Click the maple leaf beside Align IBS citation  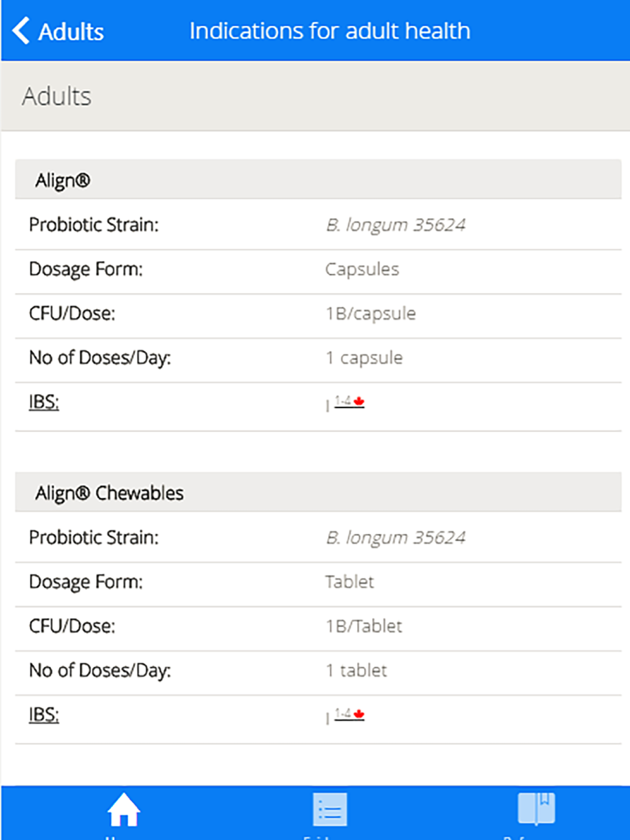[359, 401]
